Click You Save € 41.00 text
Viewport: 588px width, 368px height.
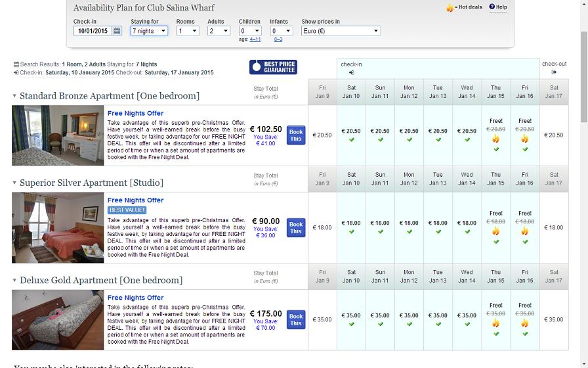point(266,140)
